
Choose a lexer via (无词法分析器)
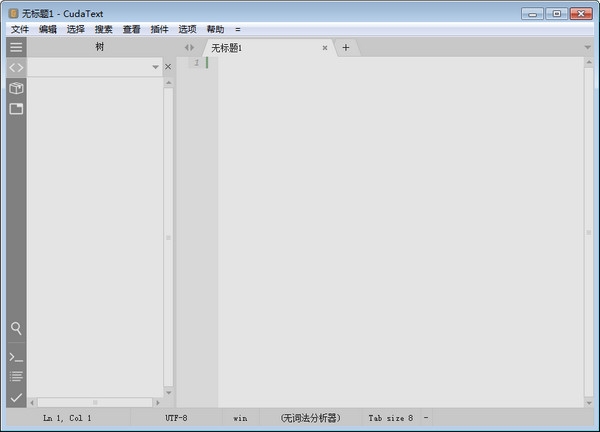[x=310, y=418]
